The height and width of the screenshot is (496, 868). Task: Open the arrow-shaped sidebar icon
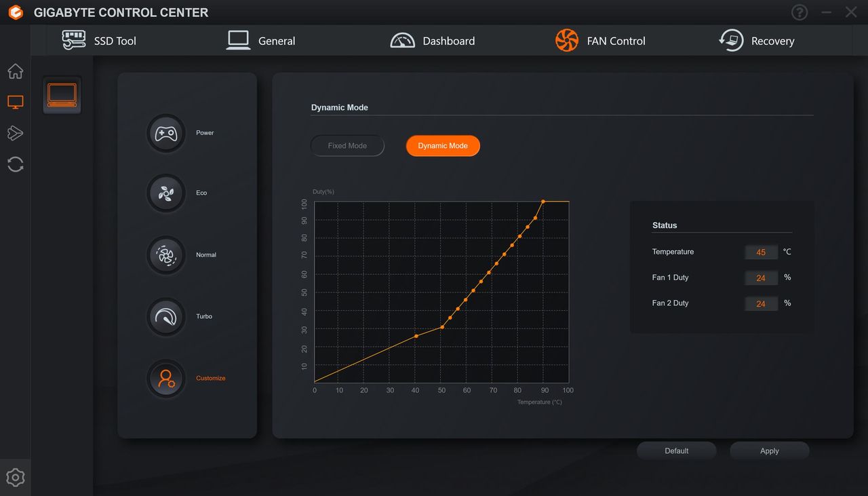15,133
